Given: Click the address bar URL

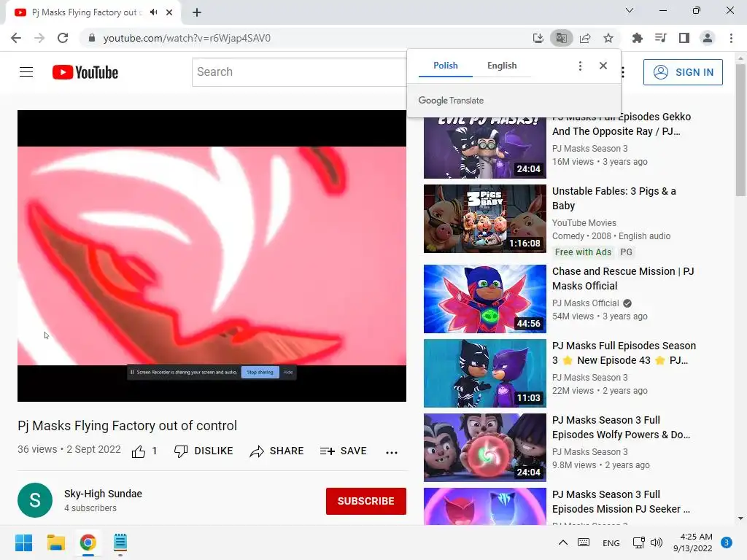Looking at the screenshot, I should pos(187,38).
